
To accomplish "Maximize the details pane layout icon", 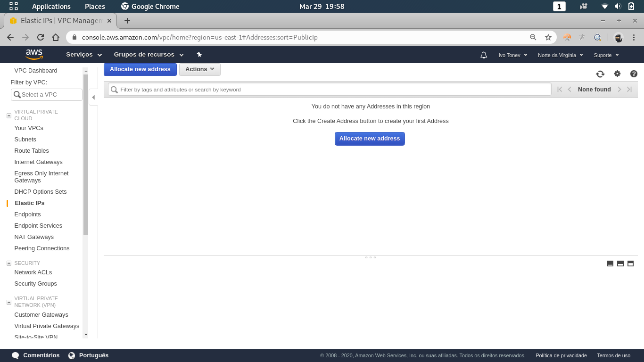I will (x=630, y=263).
